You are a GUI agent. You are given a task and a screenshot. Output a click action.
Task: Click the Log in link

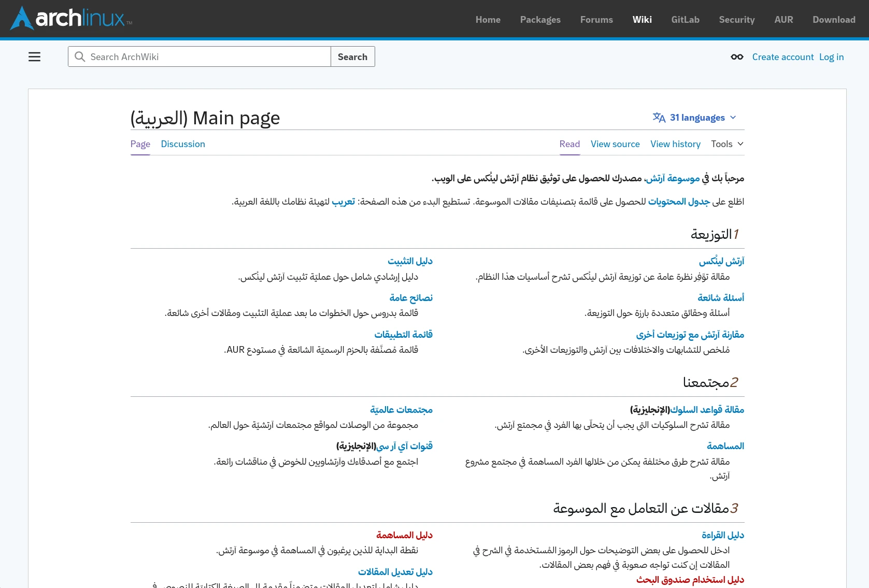(x=831, y=57)
